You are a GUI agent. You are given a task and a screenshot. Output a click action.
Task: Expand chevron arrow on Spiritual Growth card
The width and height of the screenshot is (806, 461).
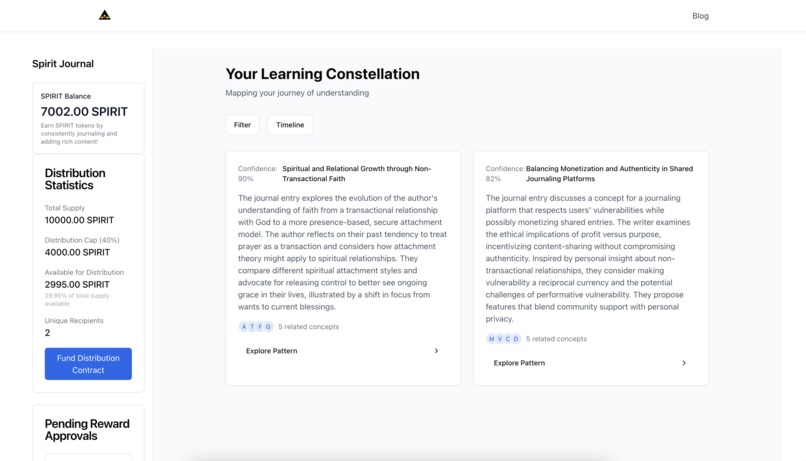pos(436,351)
